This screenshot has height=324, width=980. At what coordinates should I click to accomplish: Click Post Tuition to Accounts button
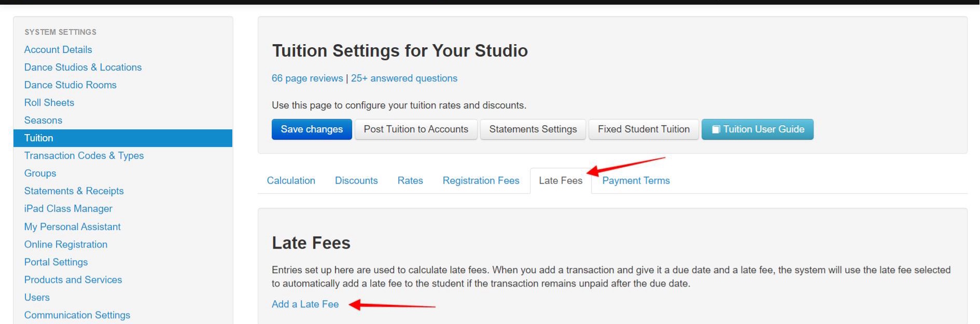pos(416,129)
